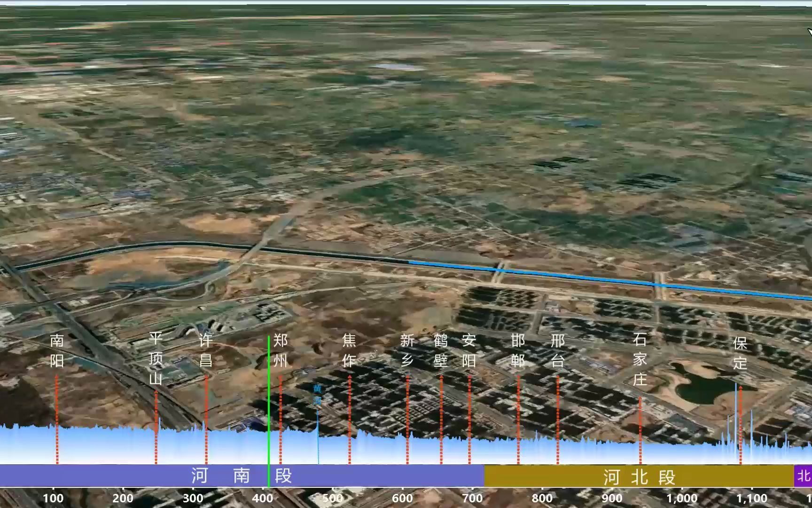Click the green current-position line on profile

tap(269, 412)
